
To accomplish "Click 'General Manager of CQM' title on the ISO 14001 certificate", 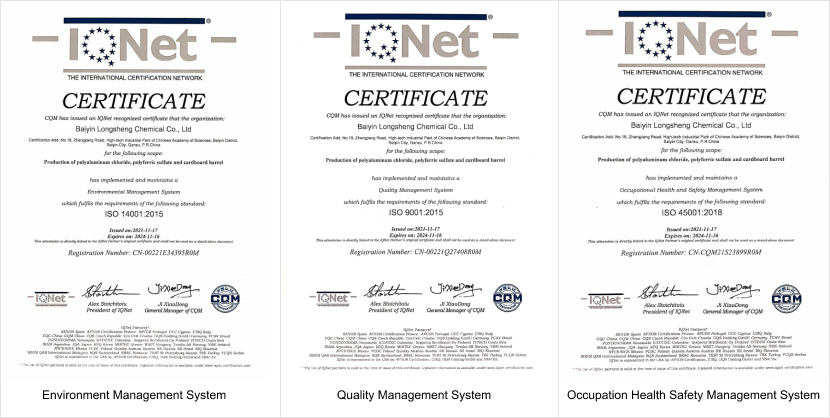I will 174,311.
